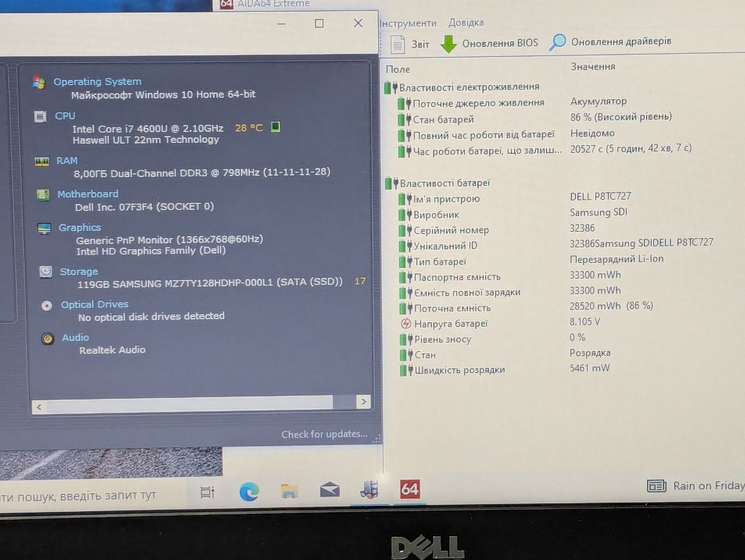
Task: Click the Motherboard icon in Speccy
Action: [43, 195]
